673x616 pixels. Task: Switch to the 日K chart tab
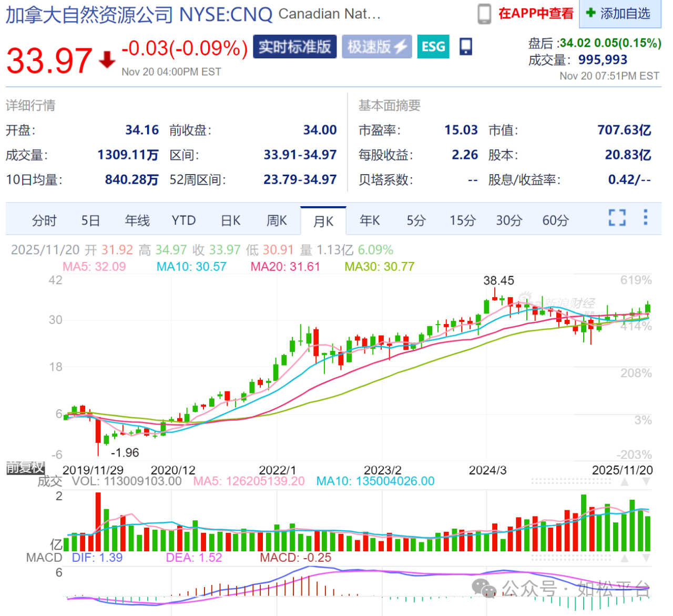(x=230, y=220)
